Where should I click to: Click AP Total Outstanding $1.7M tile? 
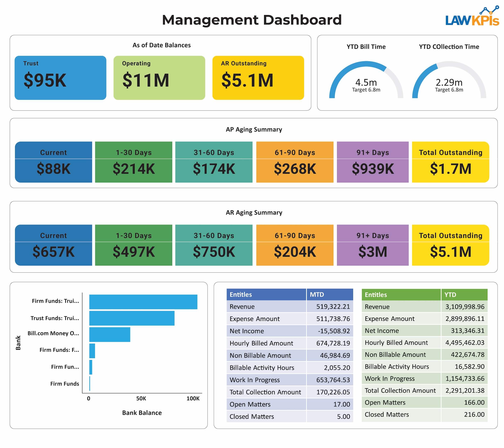click(x=450, y=162)
